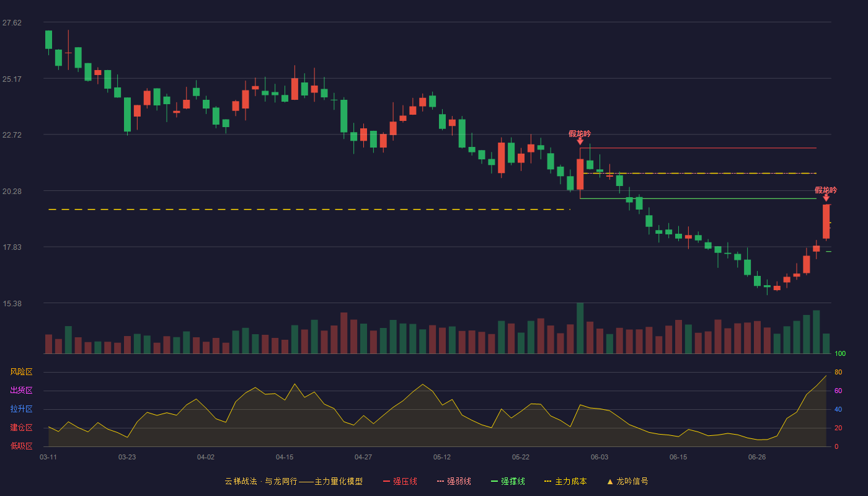Hide the 强撑线 series using legend
868x496 pixels.
click(513, 481)
